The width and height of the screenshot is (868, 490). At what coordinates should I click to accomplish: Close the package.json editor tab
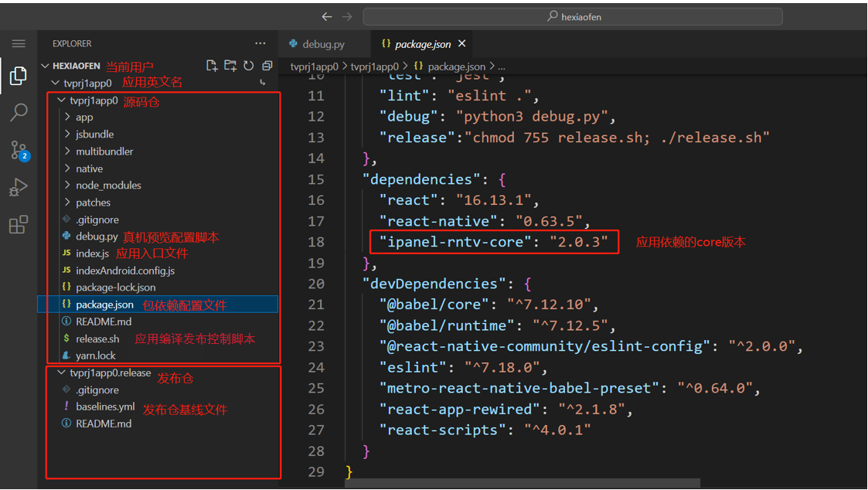pos(462,44)
